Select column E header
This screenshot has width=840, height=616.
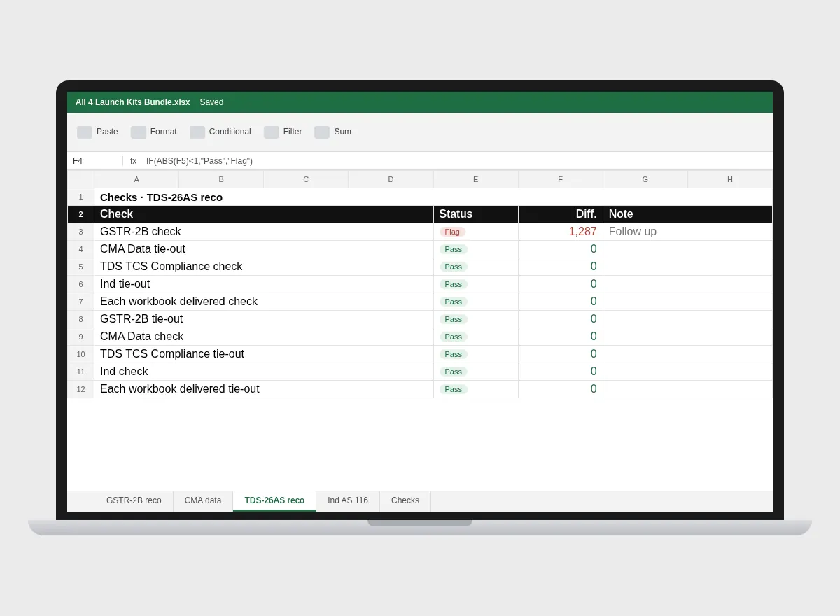pyautogui.click(x=476, y=179)
